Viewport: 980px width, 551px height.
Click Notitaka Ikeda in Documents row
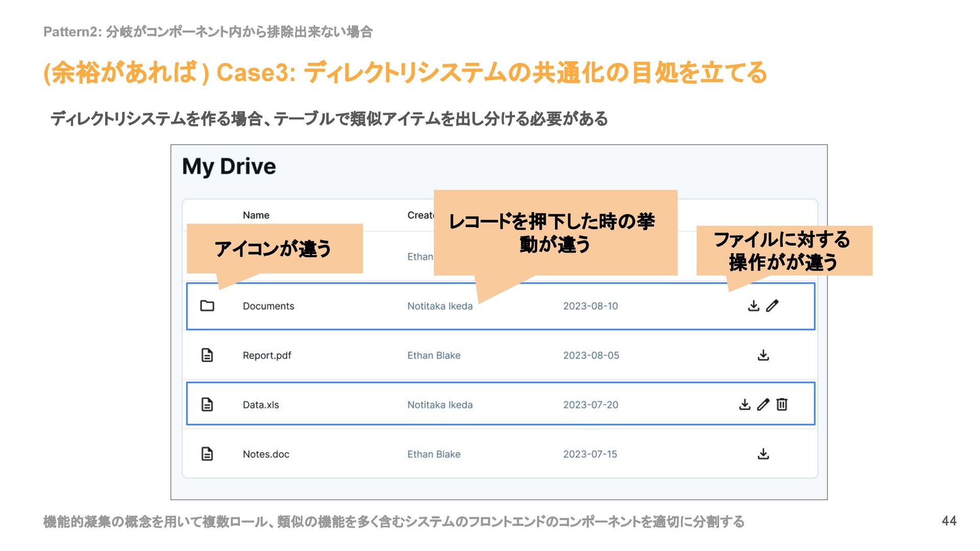439,306
